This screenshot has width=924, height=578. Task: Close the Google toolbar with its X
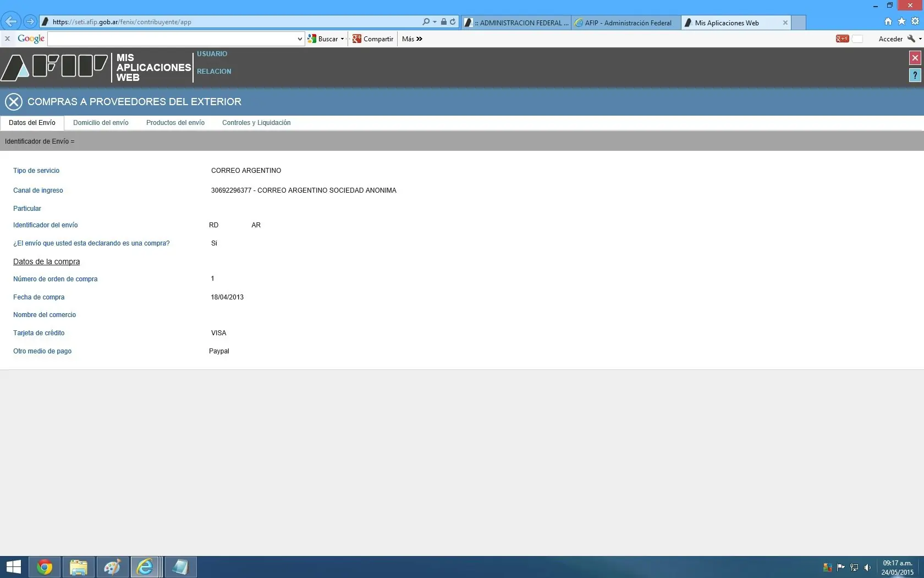7,39
